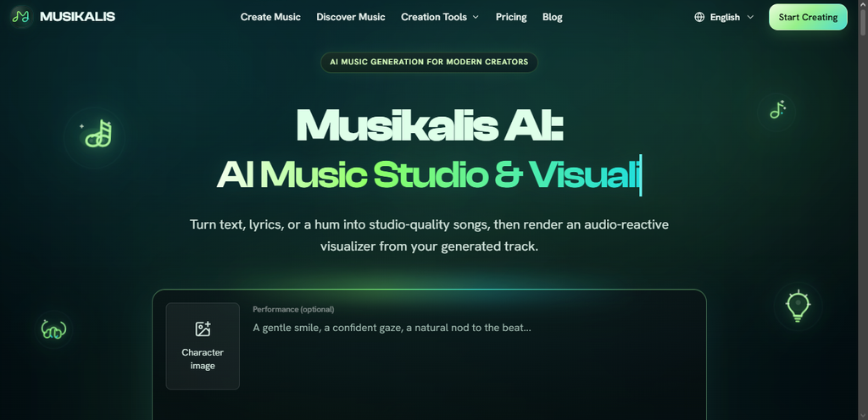Click the small sparkle music note icon

click(x=777, y=109)
